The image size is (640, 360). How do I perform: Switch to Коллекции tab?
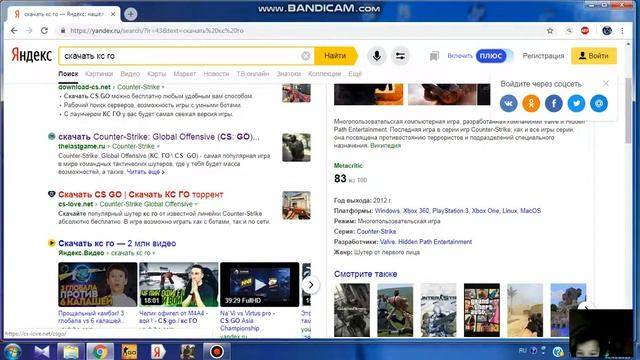[324, 74]
